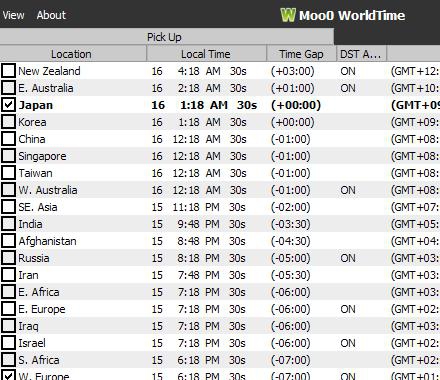Click the Moo0 WorldTime logo icon
Screen dimensions: 440x380
coord(288,15)
